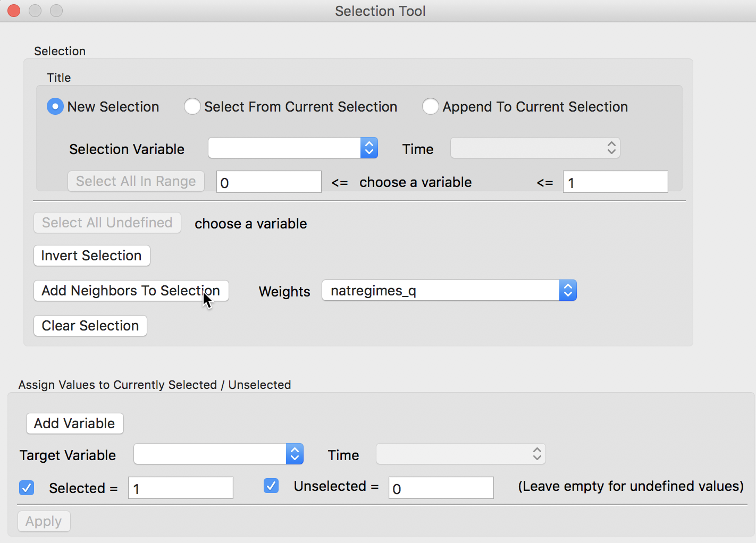Click the upper bound field containing 1
The width and height of the screenshot is (756, 543).
click(x=616, y=182)
